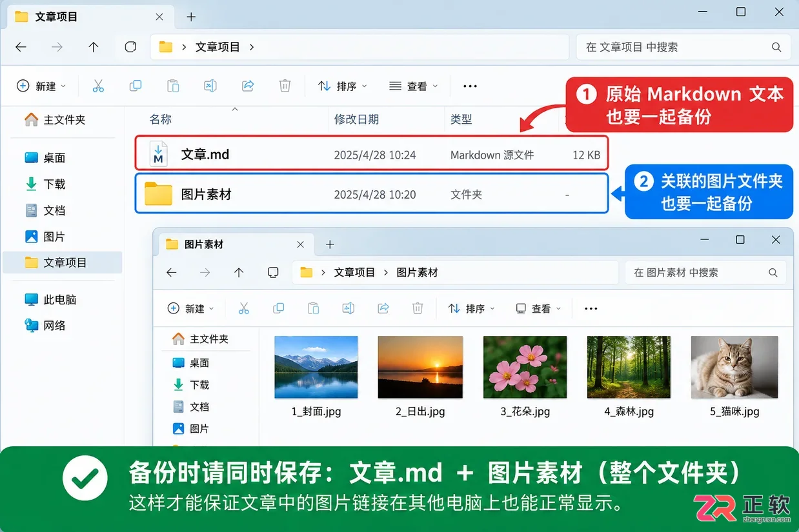Click Delete trash icon in 文章项目 toolbar
Screen dimensions: 799x532
[285, 86]
